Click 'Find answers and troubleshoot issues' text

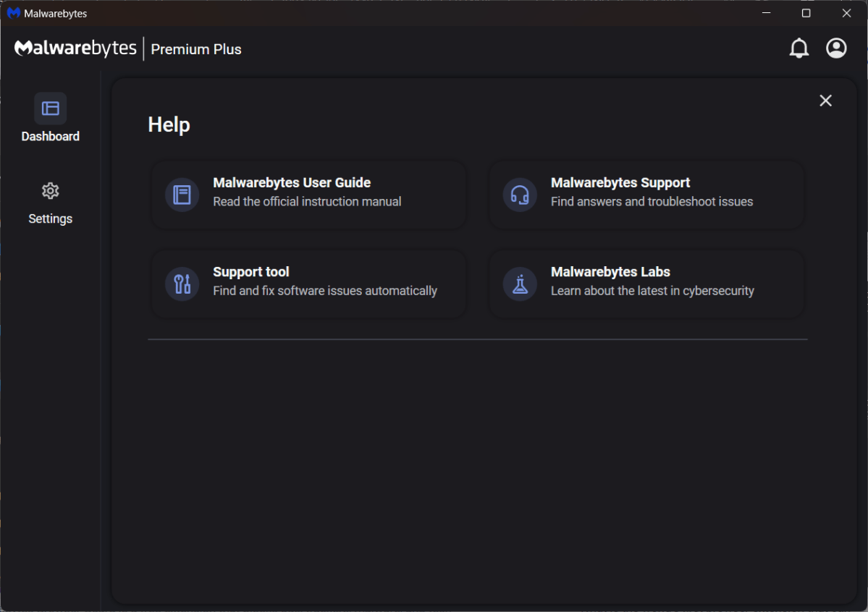[x=652, y=201]
